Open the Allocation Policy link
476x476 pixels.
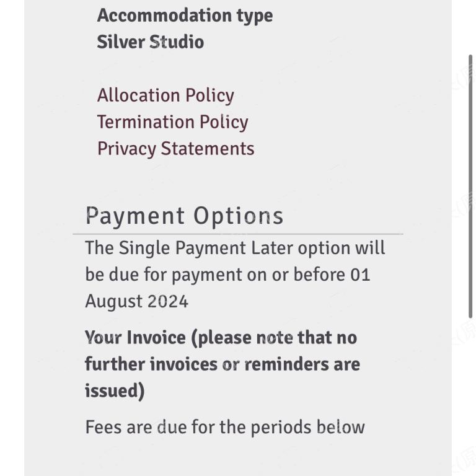click(165, 96)
